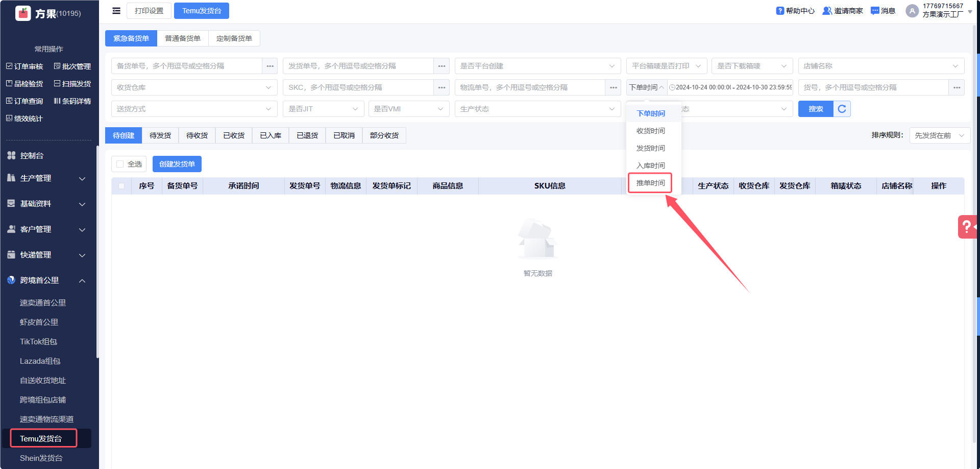This screenshot has width=980, height=469.
Task: Open the 是否JIT dropdown
Action: (x=323, y=109)
